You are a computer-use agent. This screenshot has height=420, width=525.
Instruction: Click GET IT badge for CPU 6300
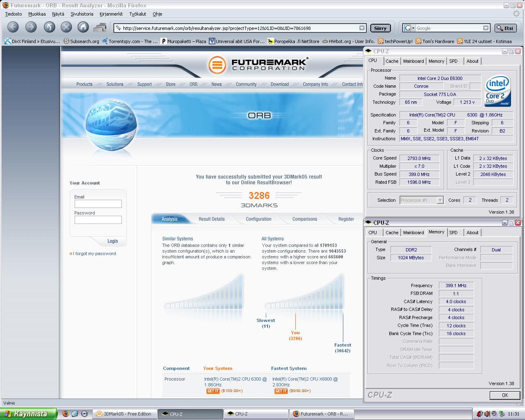[x=212, y=391]
